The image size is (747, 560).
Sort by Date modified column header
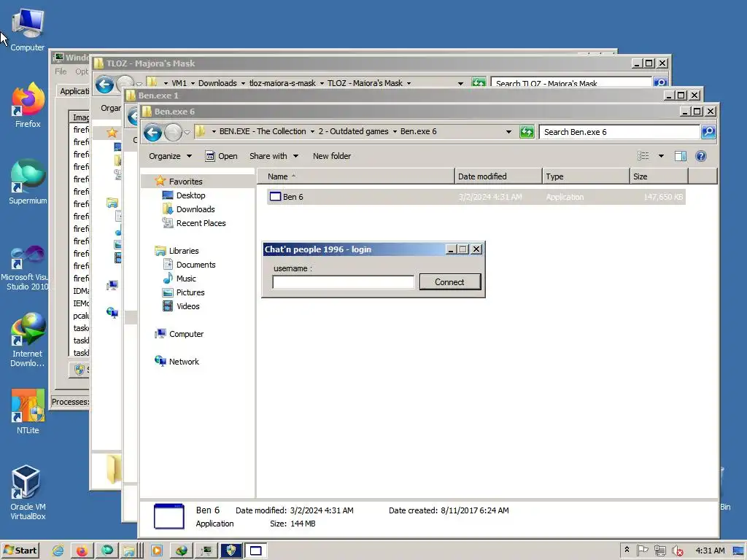coord(498,176)
